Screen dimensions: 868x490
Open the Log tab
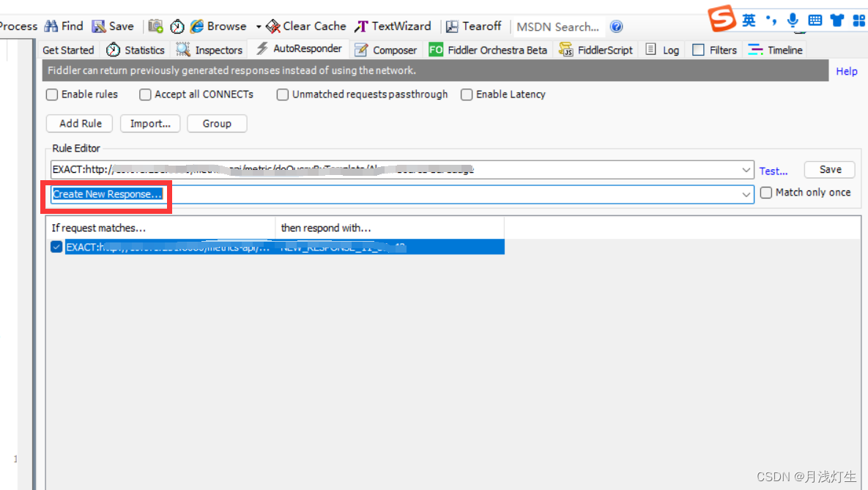pos(662,50)
